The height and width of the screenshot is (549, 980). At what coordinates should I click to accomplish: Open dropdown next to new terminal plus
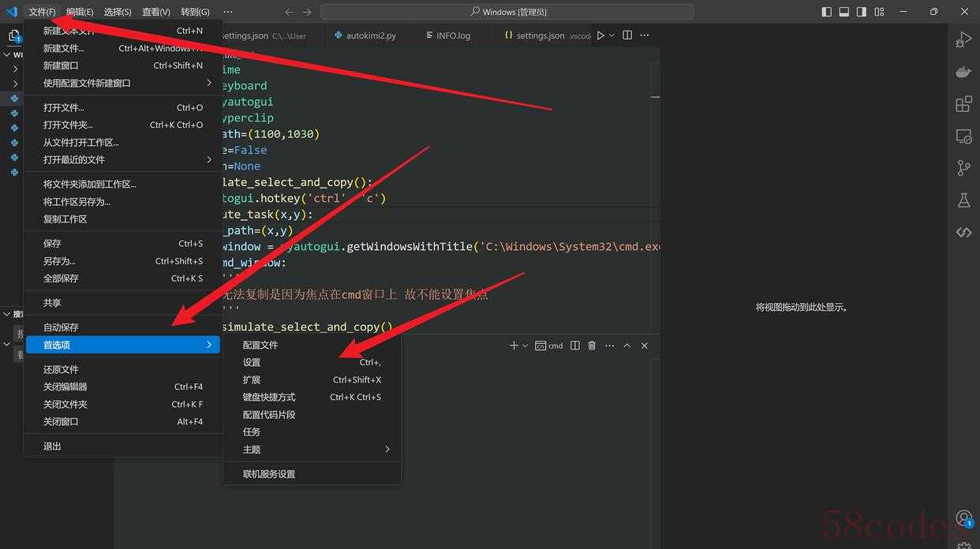525,345
